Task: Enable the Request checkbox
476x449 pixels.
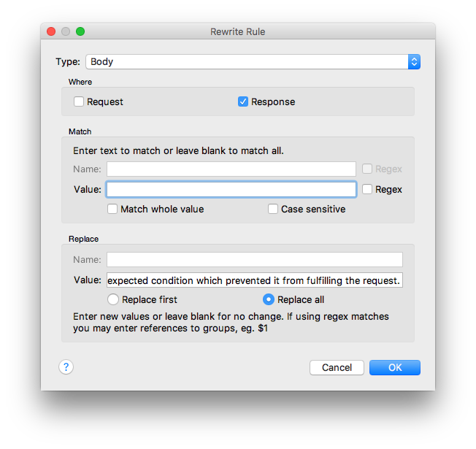Action: [79, 101]
